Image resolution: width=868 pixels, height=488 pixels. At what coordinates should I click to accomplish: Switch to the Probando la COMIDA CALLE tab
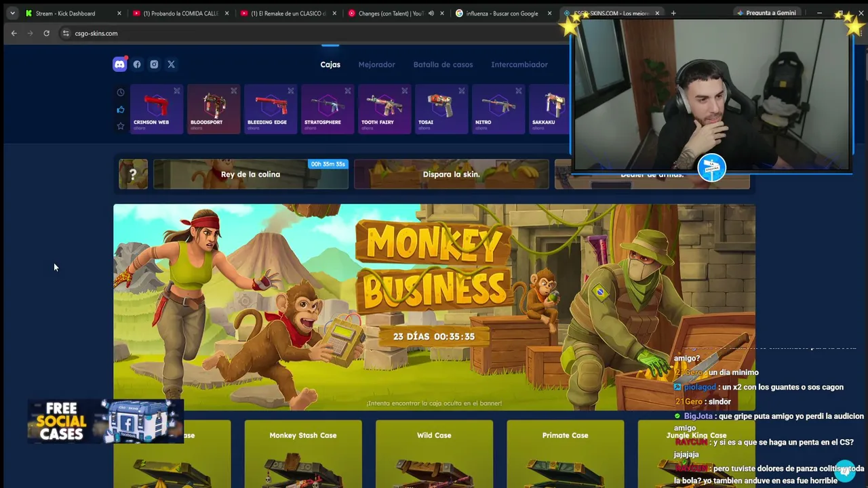[181, 13]
